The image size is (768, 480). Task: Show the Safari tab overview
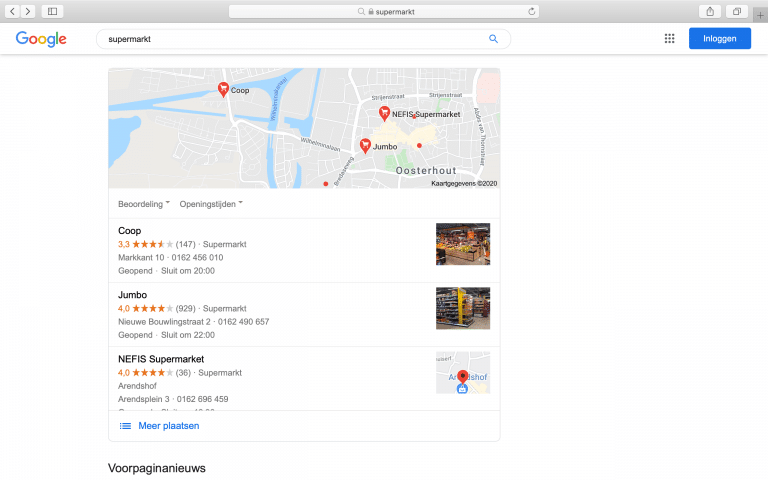pos(736,11)
